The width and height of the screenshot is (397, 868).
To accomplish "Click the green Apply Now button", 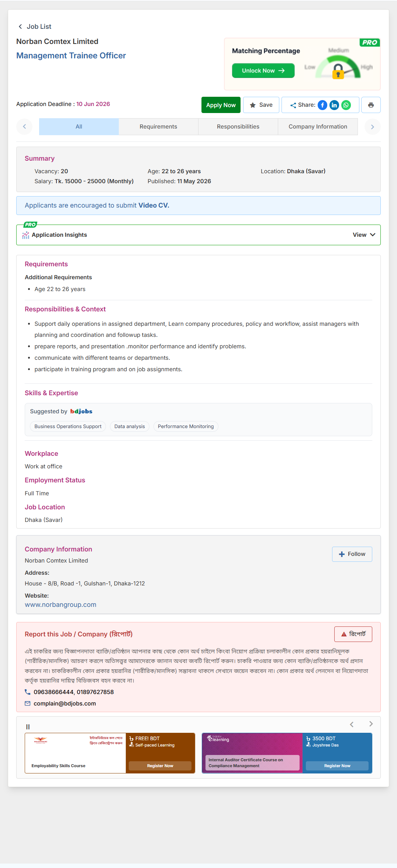I will (221, 105).
